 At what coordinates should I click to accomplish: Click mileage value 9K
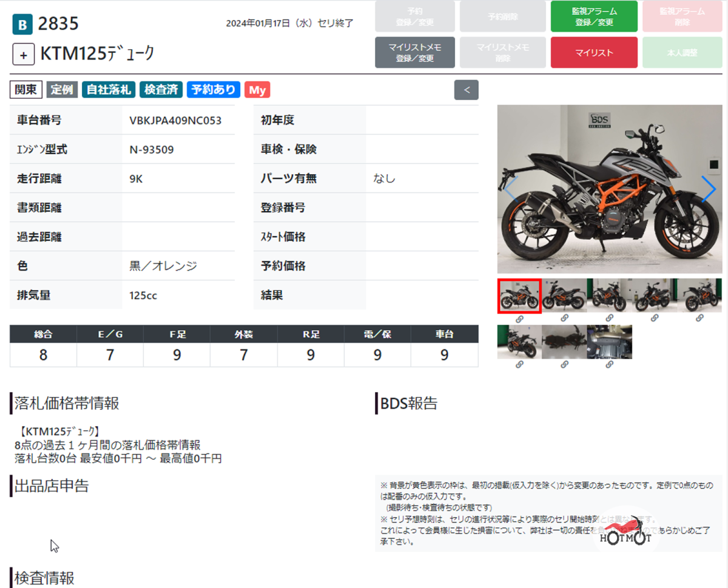tap(136, 178)
